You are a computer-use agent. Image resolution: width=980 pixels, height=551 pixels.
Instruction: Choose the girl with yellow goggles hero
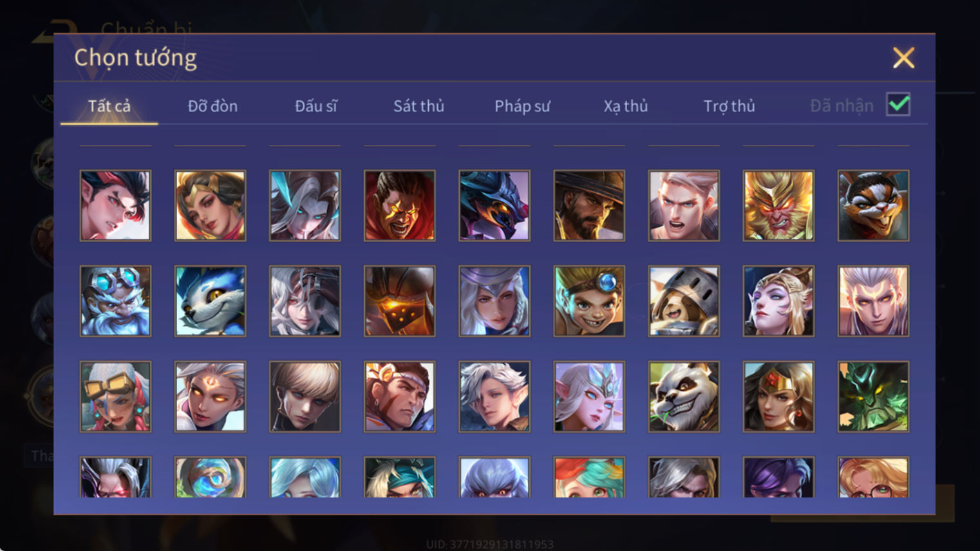[115, 396]
